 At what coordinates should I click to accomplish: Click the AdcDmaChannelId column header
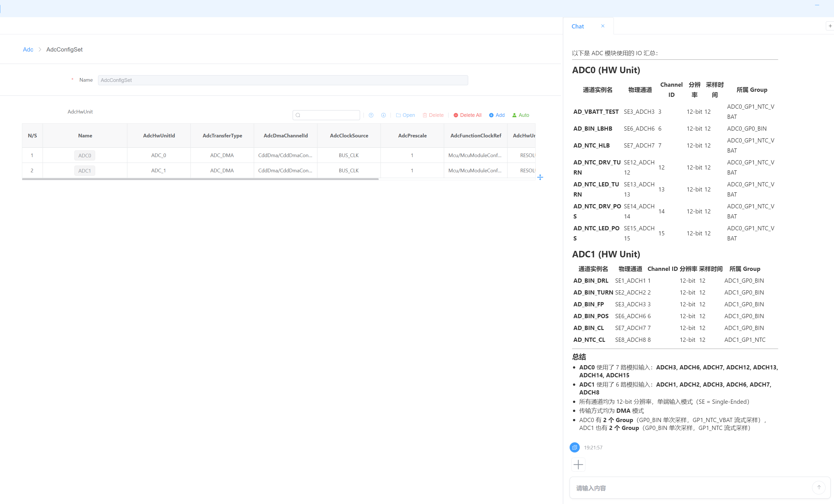[286, 136]
